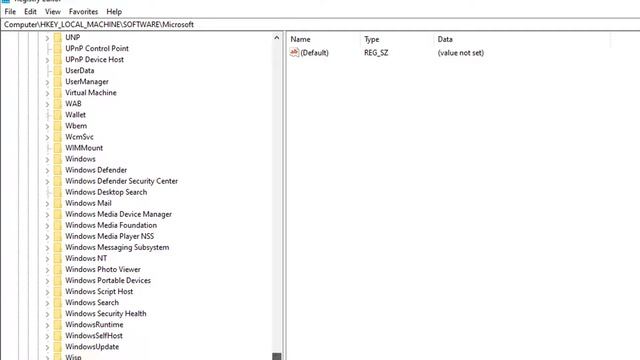Sort values by the Type column header
Screen dimensions: 640x360
(371, 39)
